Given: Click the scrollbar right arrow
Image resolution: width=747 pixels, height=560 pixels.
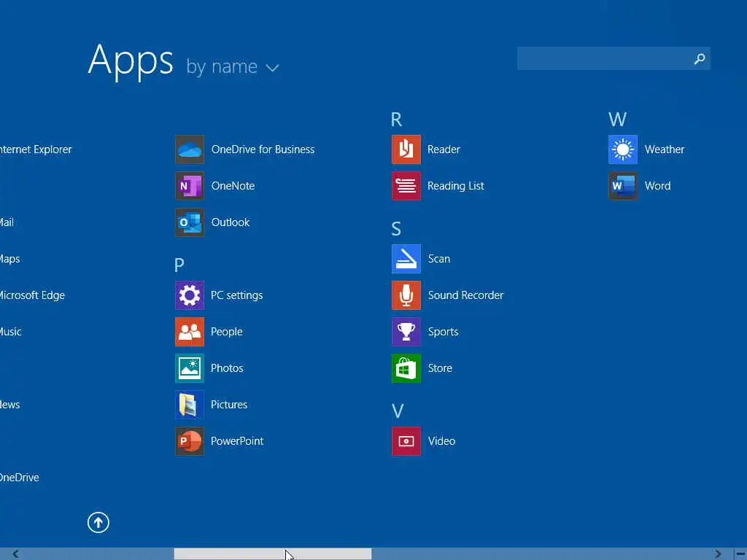Looking at the screenshot, I should 718,554.
